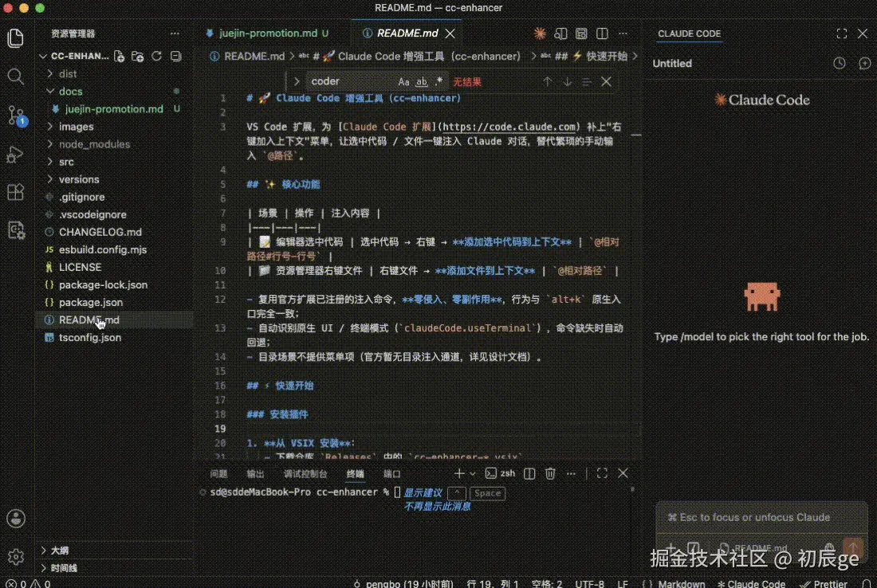
Task: Open tsconfig.json in explorer
Action: point(90,338)
